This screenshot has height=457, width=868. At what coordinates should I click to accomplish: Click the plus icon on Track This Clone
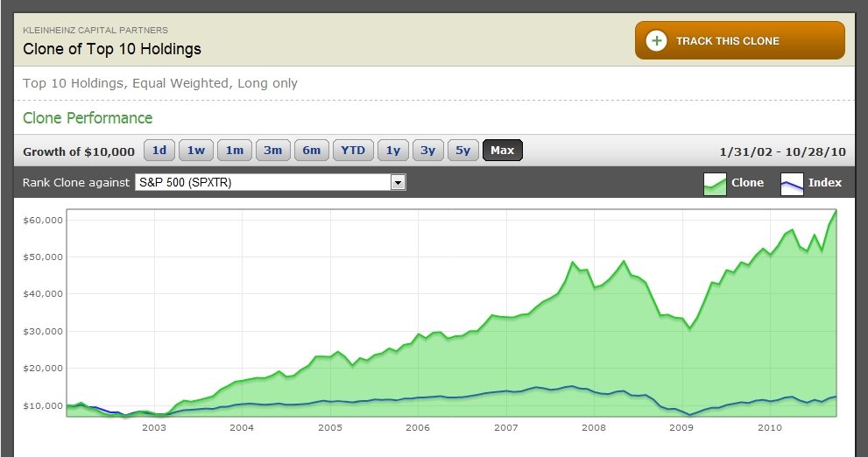tap(656, 41)
